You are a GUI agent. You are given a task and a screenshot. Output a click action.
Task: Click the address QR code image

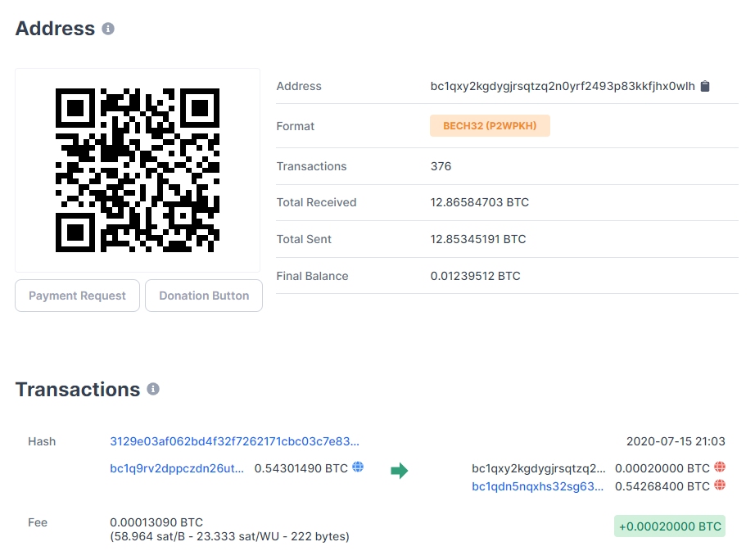point(138,170)
